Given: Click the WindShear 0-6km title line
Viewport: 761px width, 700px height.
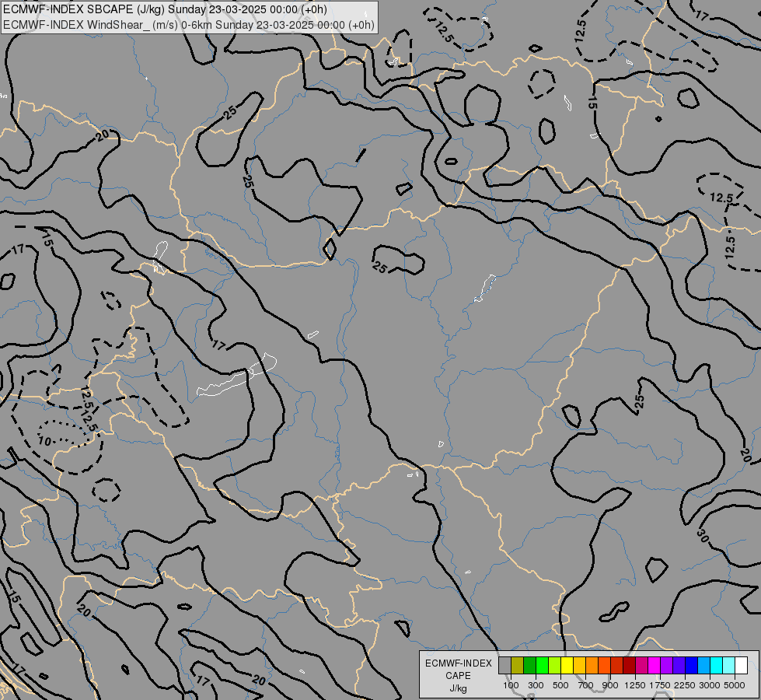Looking at the screenshot, I should (x=188, y=25).
